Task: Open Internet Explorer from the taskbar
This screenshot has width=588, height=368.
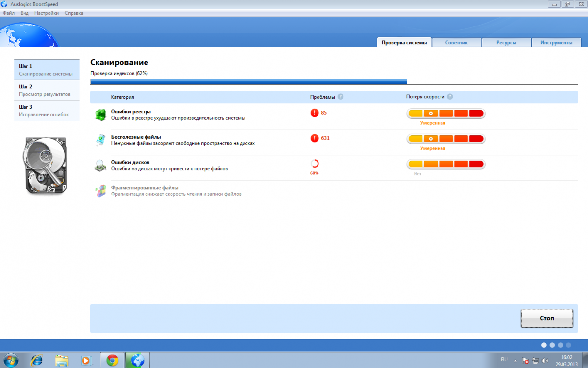Action: 37,360
